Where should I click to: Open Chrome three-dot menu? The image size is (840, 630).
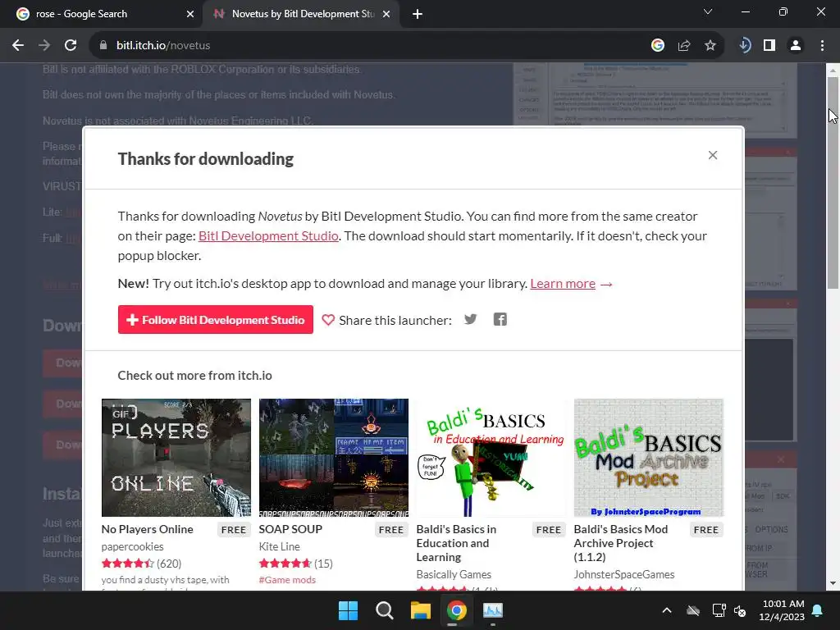click(822, 46)
